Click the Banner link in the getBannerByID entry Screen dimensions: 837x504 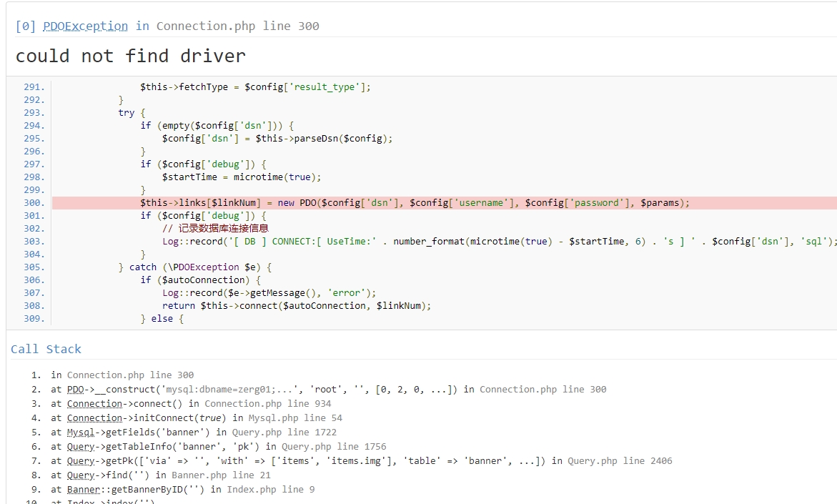click(84, 490)
